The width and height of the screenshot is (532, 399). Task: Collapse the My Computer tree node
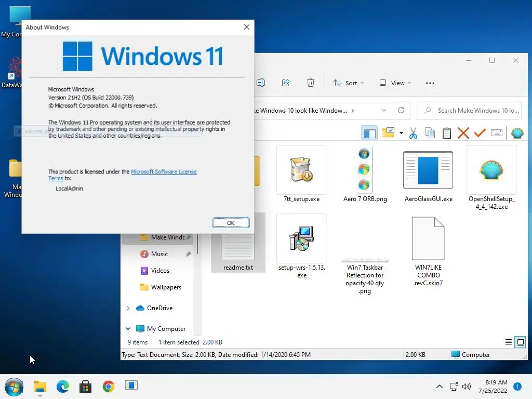(x=128, y=329)
